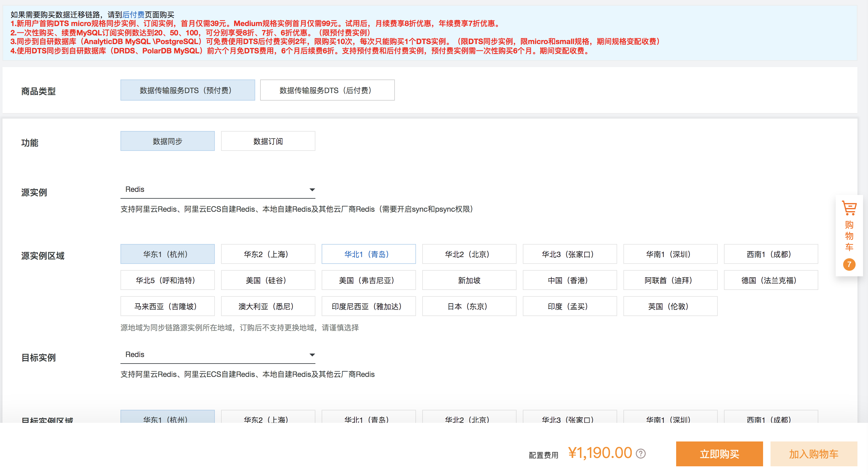Click the cart item count badge

pos(849,265)
